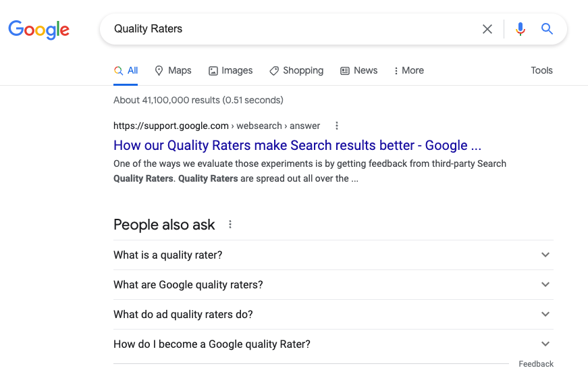Open the Maps search tab

[x=173, y=70]
